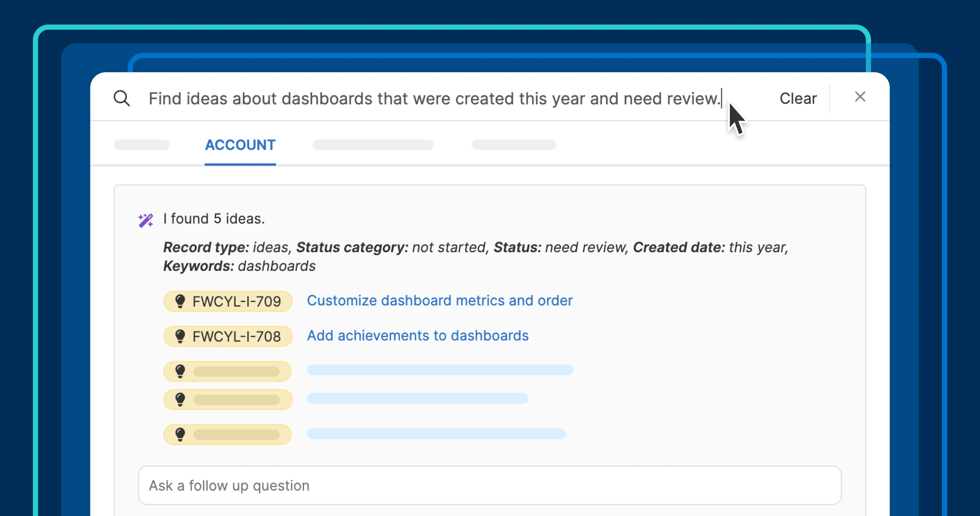Screen dimensions: 980x516
Task: Click lightbulb icon on FWCYL-I-709 badge
Action: tap(180, 302)
